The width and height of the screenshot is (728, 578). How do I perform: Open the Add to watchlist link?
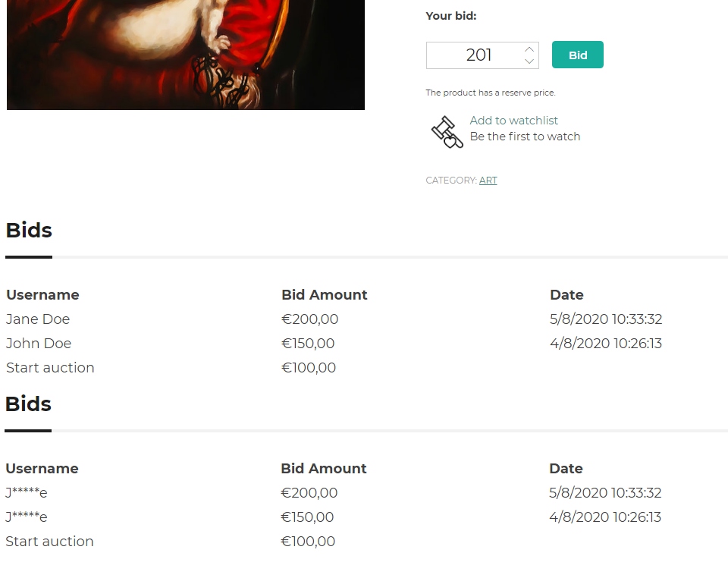click(513, 121)
